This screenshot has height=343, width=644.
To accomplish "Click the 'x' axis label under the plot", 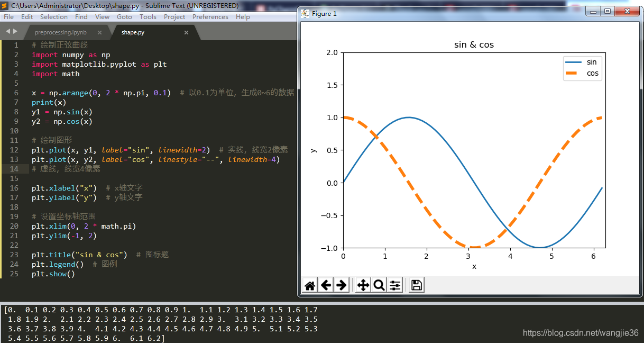I will click(x=474, y=267).
